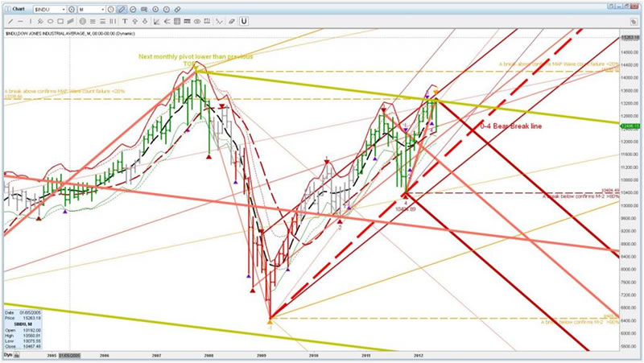Click the first circled dot icon
Image resolution: width=644 pixels, height=363 pixels.
(x=155, y=10)
